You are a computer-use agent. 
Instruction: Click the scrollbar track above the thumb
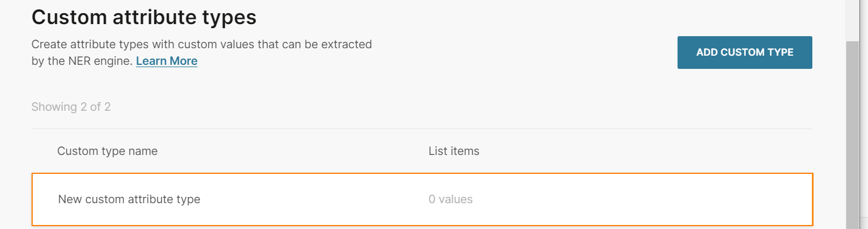[853, 20]
